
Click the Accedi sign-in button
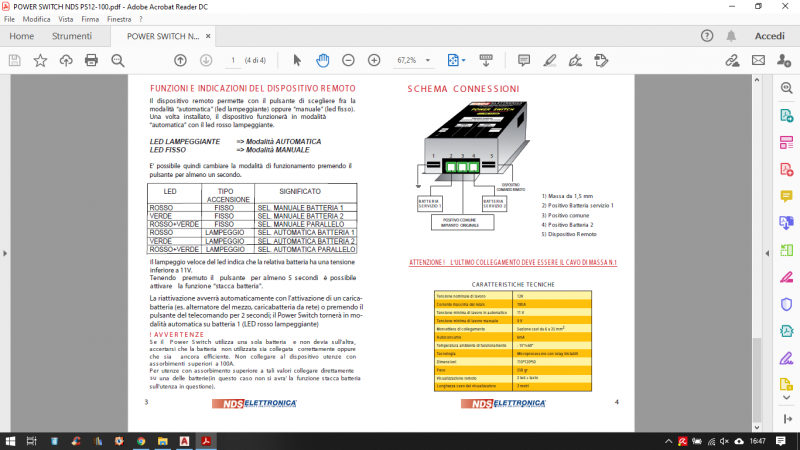click(x=769, y=36)
